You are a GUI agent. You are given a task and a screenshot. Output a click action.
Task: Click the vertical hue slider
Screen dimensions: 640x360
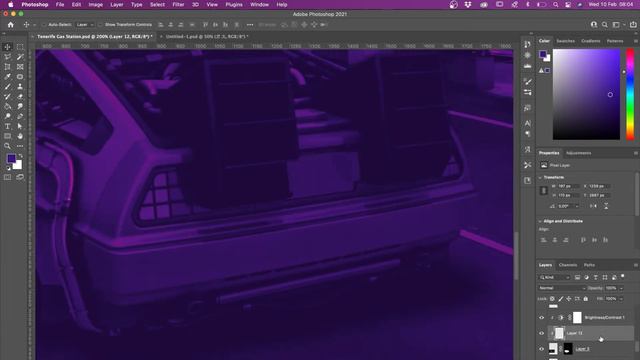[x=630, y=94]
